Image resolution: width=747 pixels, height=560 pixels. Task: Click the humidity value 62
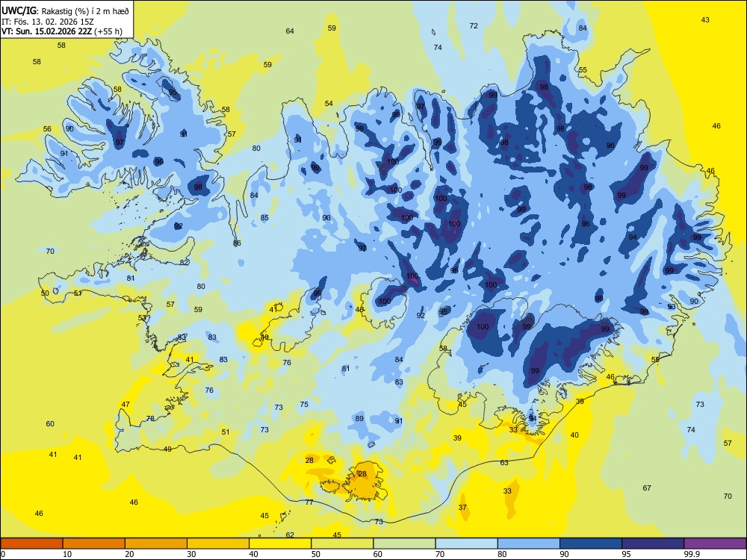click(290, 535)
